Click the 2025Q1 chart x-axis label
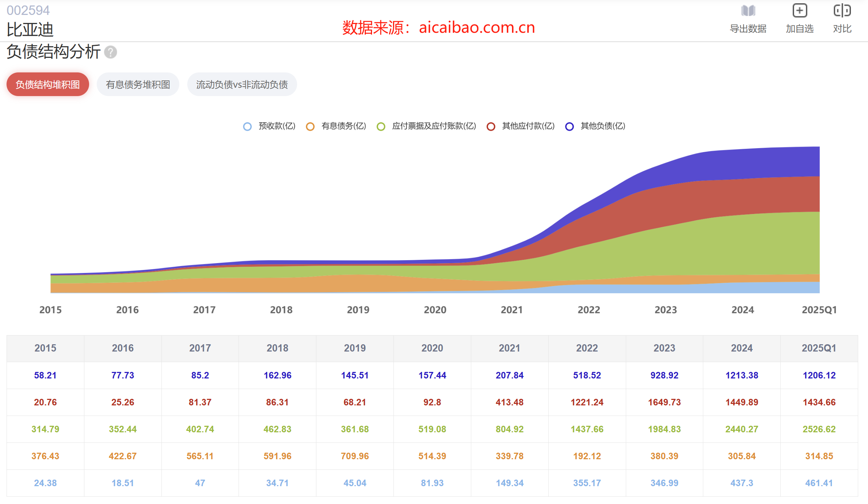Viewport: 868px width, 504px height. (x=819, y=310)
